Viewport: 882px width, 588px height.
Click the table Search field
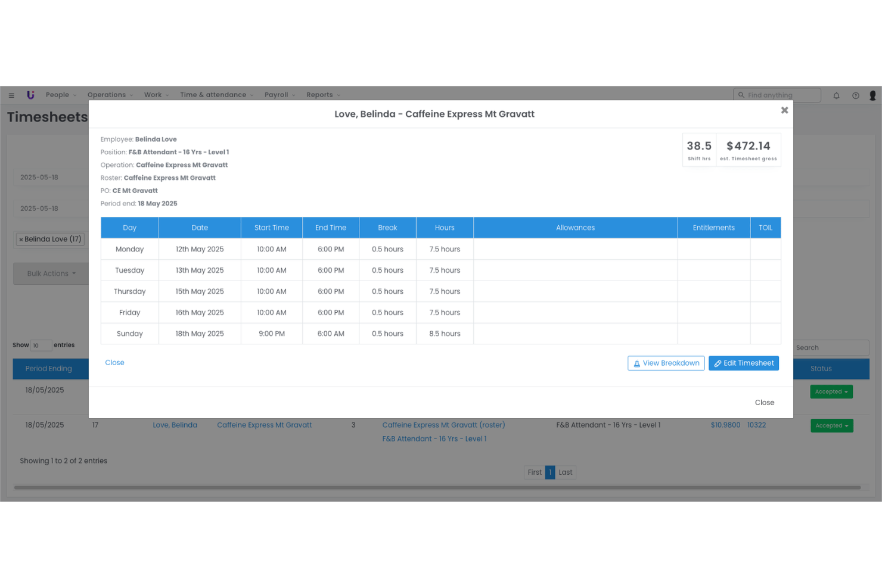(831, 348)
